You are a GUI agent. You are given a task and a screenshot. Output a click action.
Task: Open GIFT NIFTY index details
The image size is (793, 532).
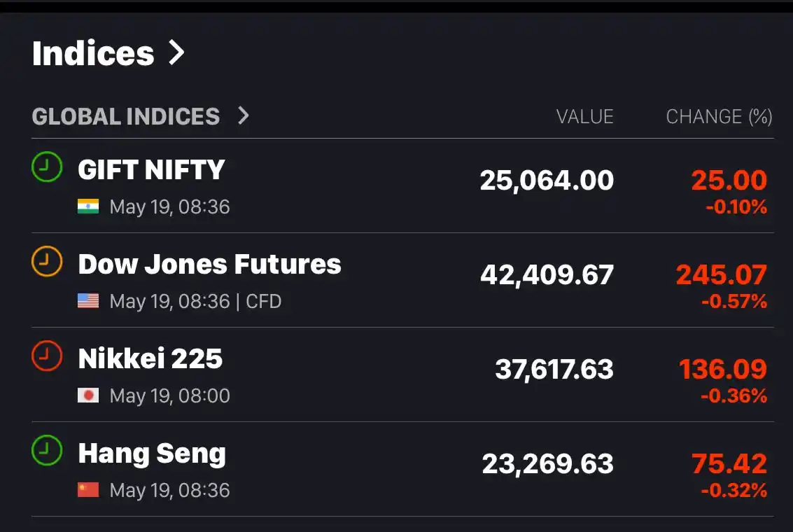(402, 185)
